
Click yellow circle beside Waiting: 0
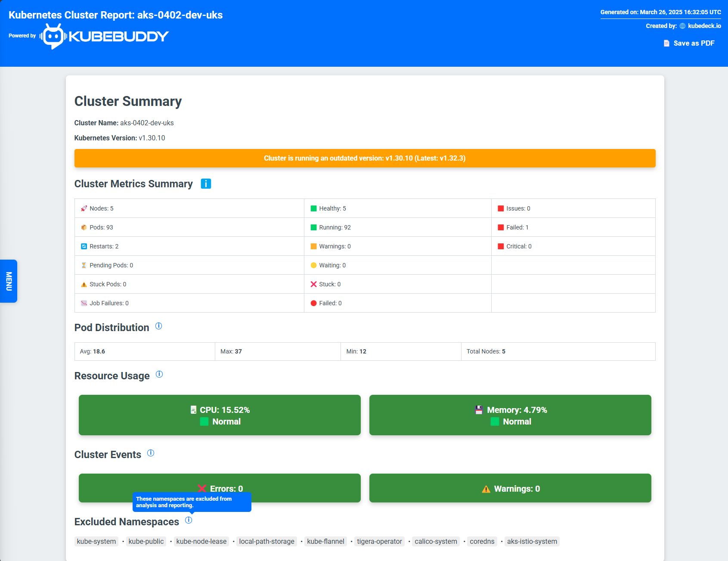pos(313,265)
